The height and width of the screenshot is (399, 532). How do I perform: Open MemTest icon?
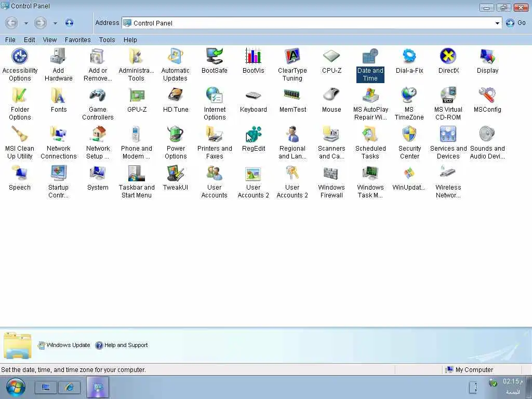tap(292, 96)
